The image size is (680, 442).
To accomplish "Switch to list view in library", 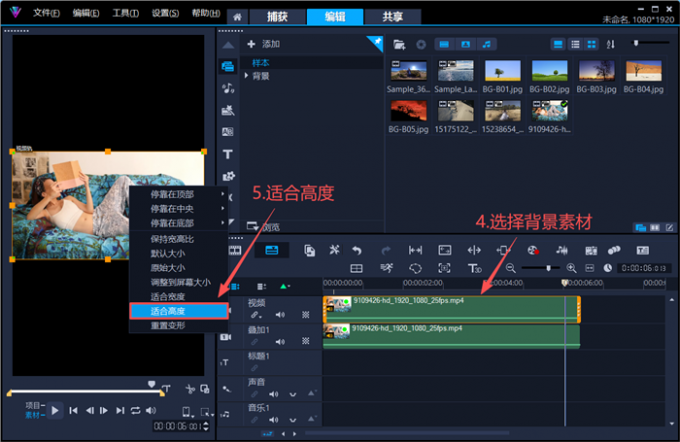I will point(575,44).
